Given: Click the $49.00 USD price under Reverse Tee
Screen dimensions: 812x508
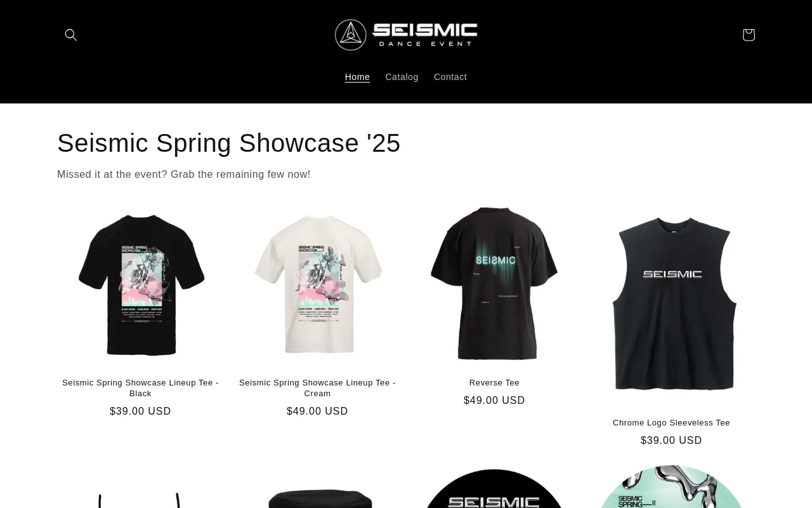Looking at the screenshot, I should 494,401.
